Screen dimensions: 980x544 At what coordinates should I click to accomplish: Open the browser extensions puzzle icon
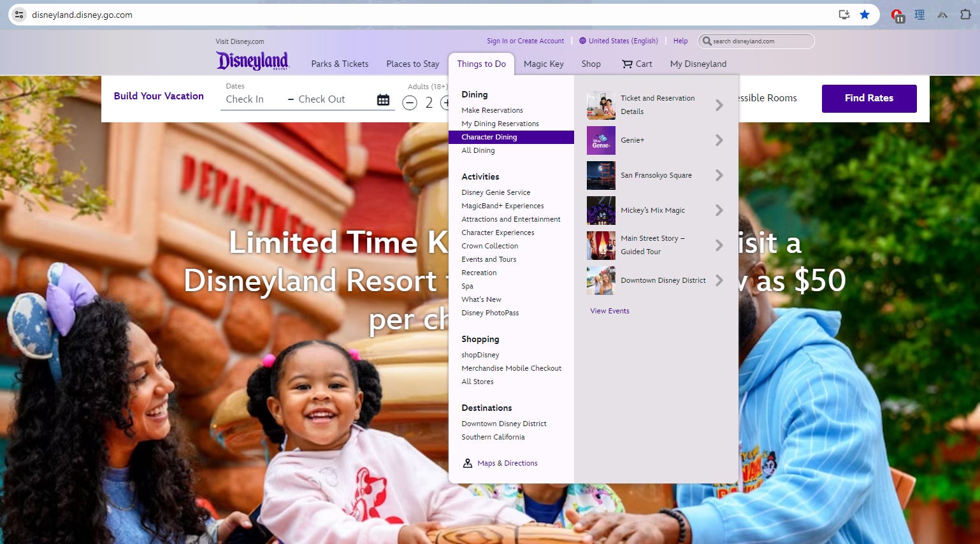point(965,15)
